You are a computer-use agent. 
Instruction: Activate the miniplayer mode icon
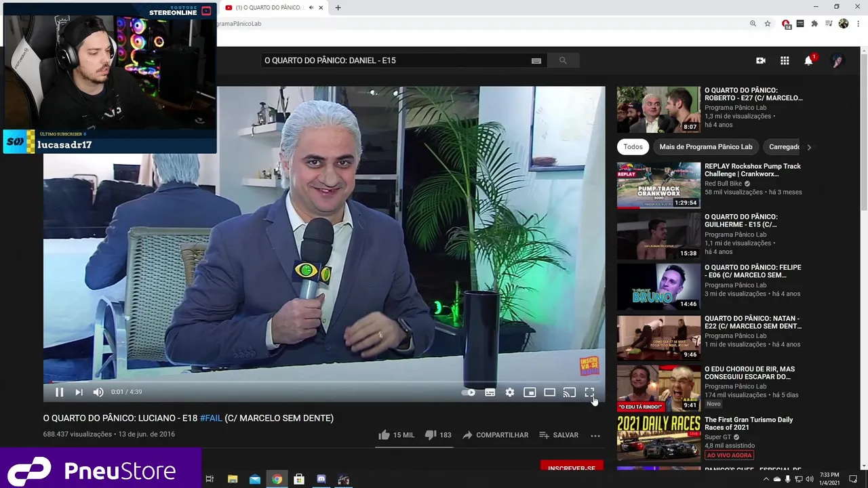tap(530, 392)
